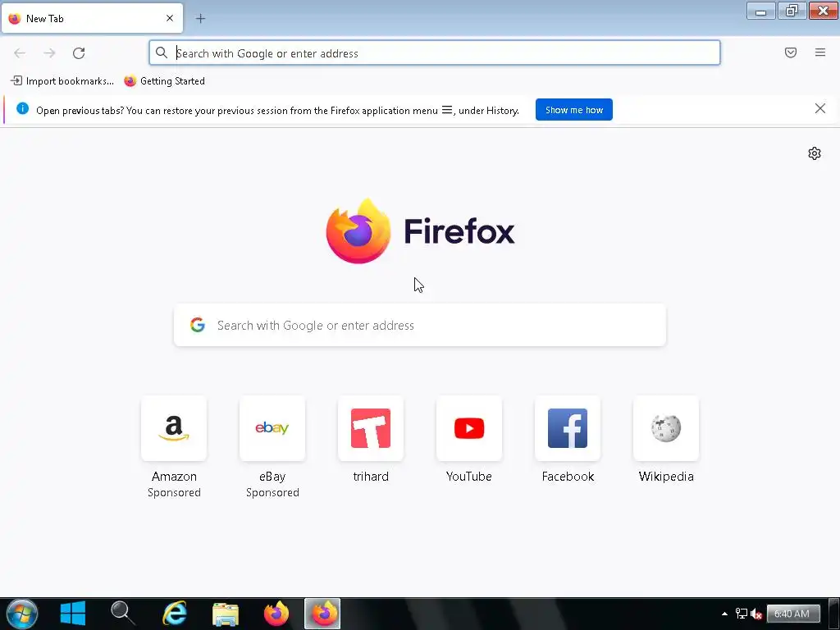840x630 pixels.
Task: Go back using the back arrow
Action: coord(20,53)
